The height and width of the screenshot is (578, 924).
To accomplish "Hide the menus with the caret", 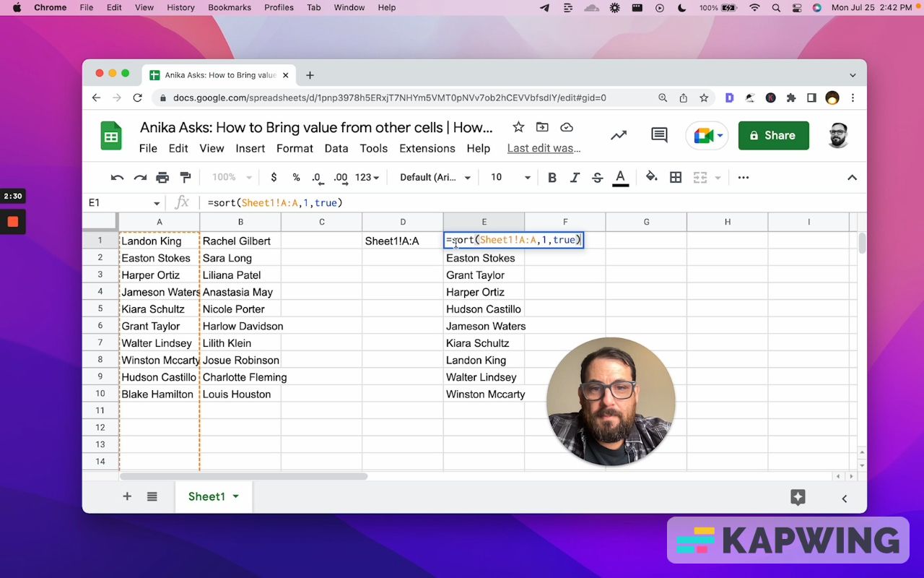I will click(x=852, y=178).
